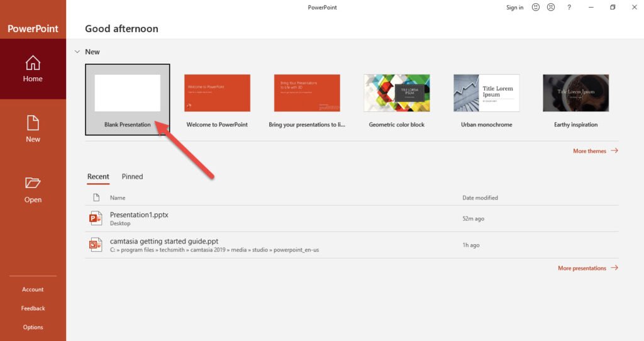Click the camtasia getting started guide file icon
The width and height of the screenshot is (644, 341).
[96, 245]
